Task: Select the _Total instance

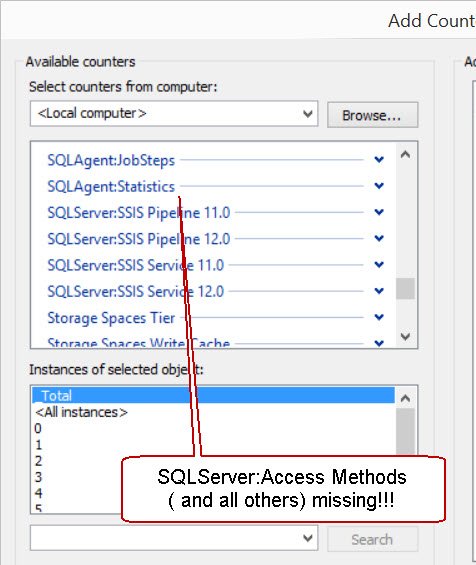Action: [213, 396]
